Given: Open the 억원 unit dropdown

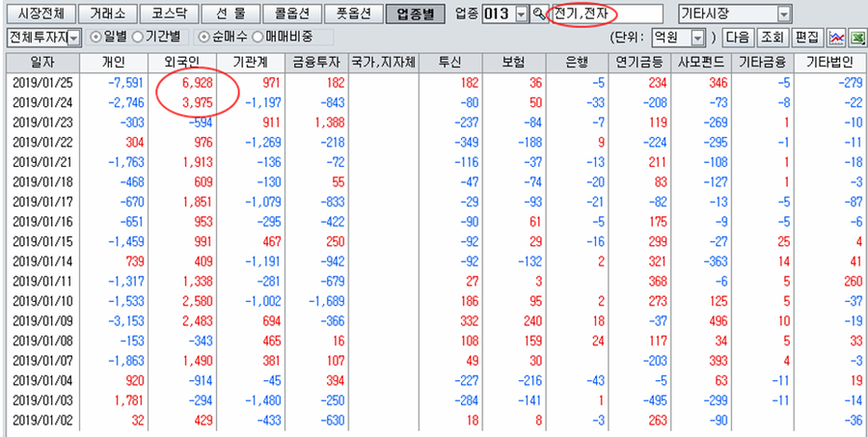Looking at the screenshot, I should point(697,38).
